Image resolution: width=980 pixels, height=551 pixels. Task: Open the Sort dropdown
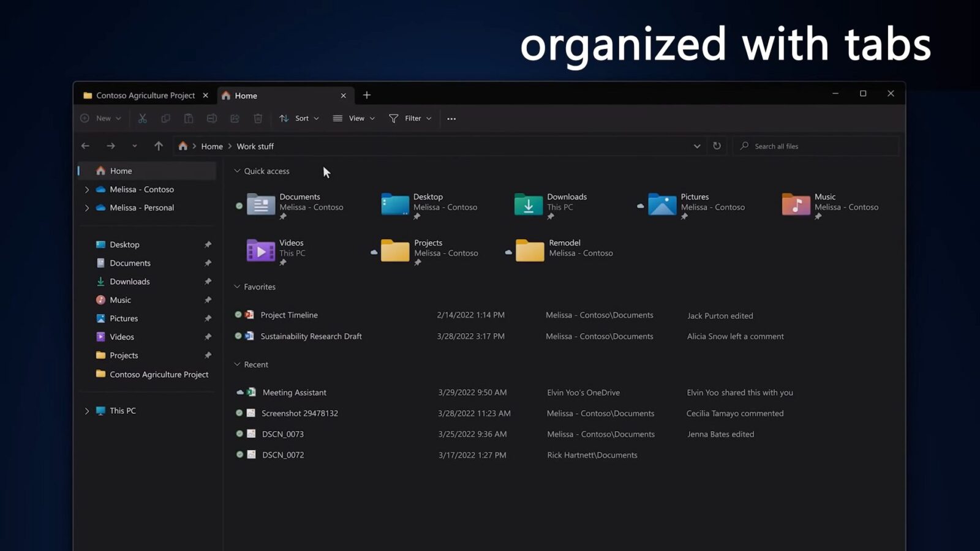(299, 118)
